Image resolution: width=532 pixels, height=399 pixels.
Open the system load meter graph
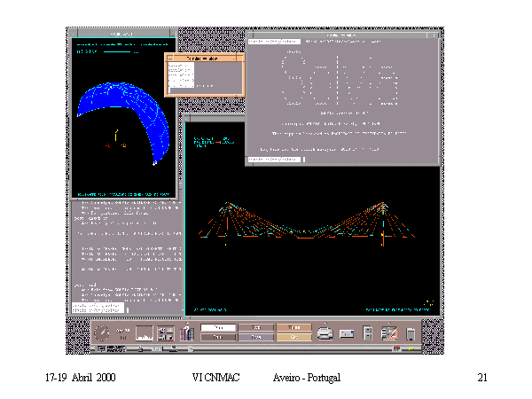(x=145, y=332)
